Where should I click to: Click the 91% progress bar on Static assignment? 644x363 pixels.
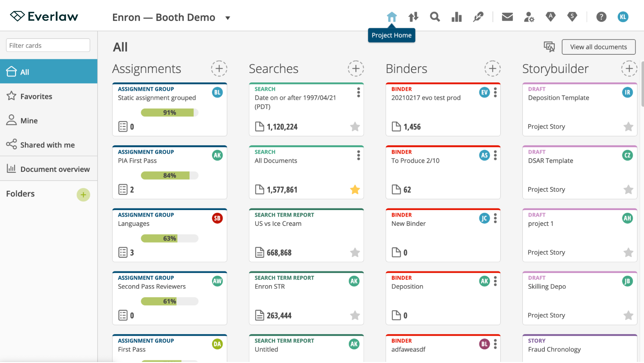(x=170, y=113)
